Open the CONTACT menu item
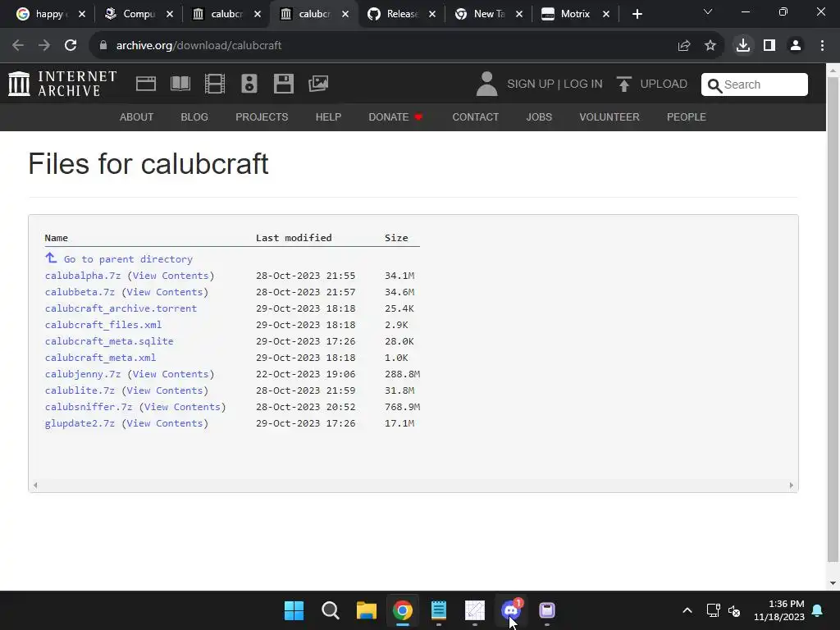The image size is (840, 630). coord(476,116)
